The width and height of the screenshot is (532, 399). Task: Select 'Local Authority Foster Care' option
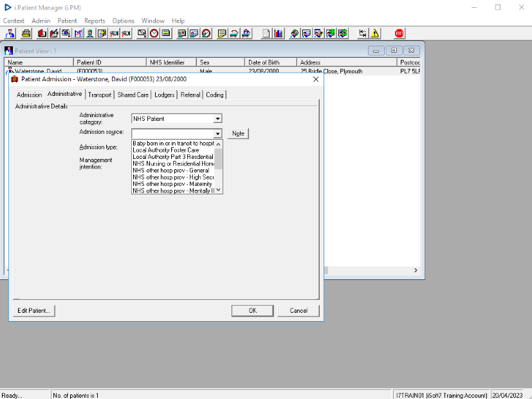point(173,151)
